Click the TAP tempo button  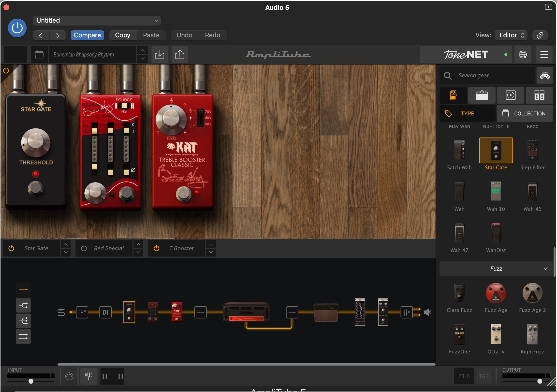[x=484, y=376]
